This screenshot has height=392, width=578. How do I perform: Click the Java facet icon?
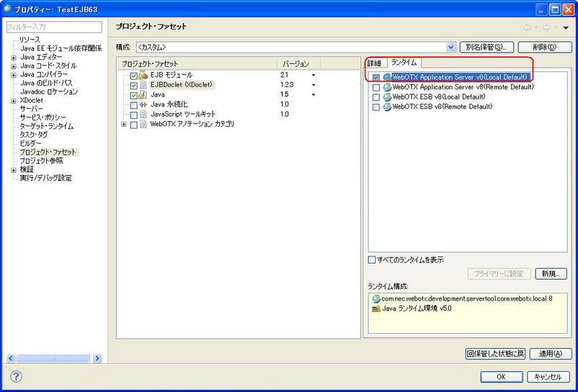tap(143, 95)
